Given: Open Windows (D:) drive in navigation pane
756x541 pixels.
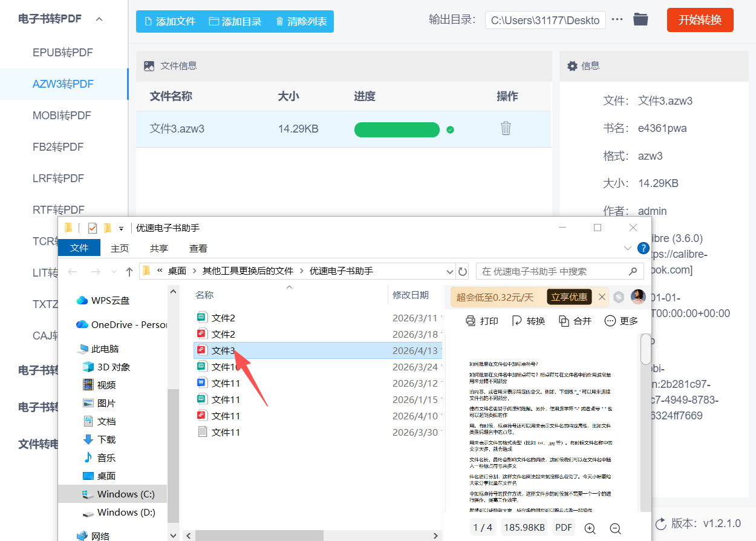Looking at the screenshot, I should click(119, 513).
